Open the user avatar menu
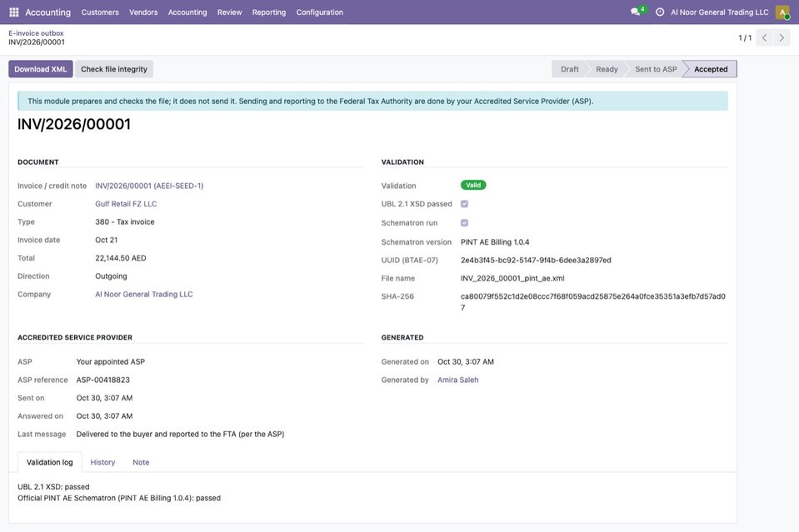The height and width of the screenshot is (532, 799). (782, 12)
